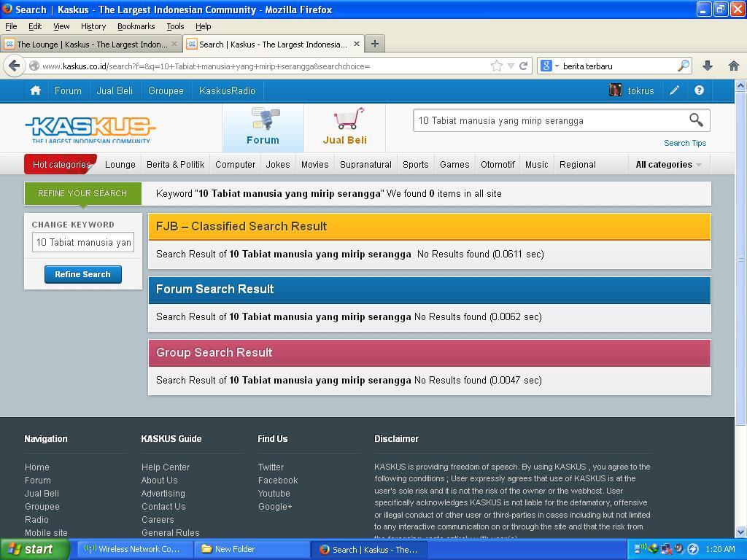
Task: Go back with the Firefox back arrow
Action: [x=15, y=66]
